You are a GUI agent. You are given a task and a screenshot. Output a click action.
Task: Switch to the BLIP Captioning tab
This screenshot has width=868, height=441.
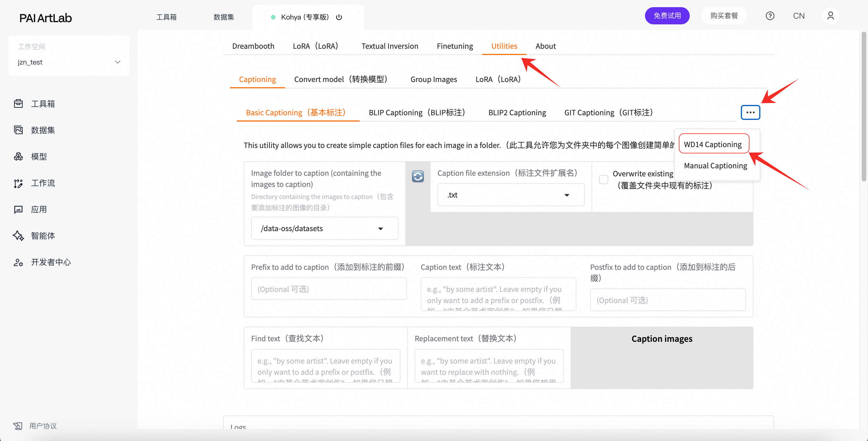417,112
